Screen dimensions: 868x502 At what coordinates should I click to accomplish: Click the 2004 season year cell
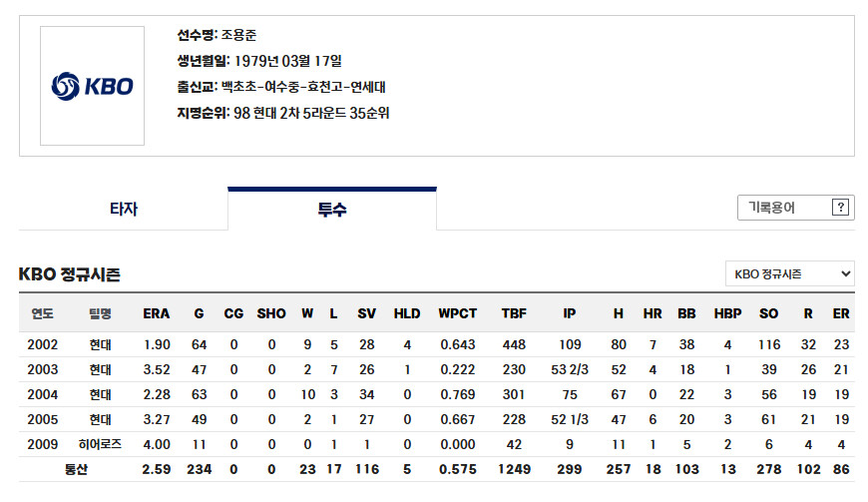(43, 394)
